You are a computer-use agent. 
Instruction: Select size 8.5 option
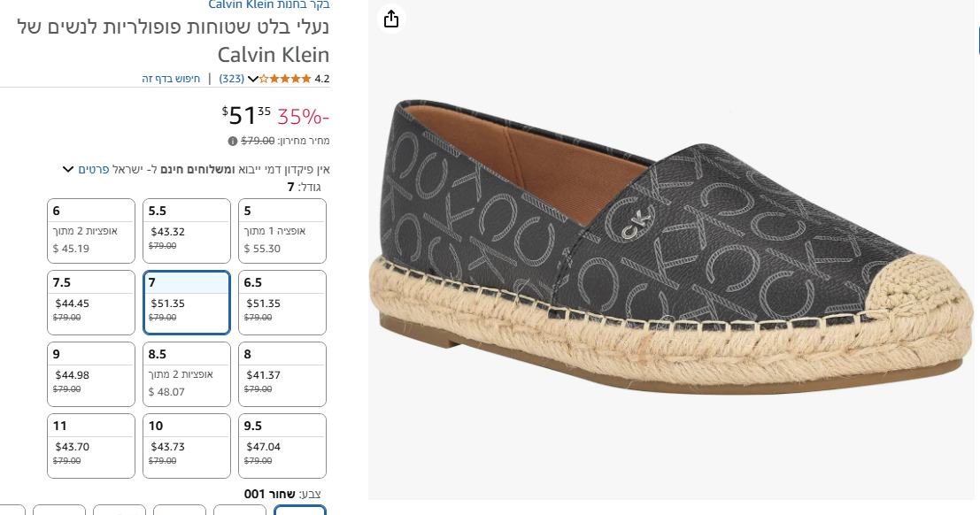187,373
